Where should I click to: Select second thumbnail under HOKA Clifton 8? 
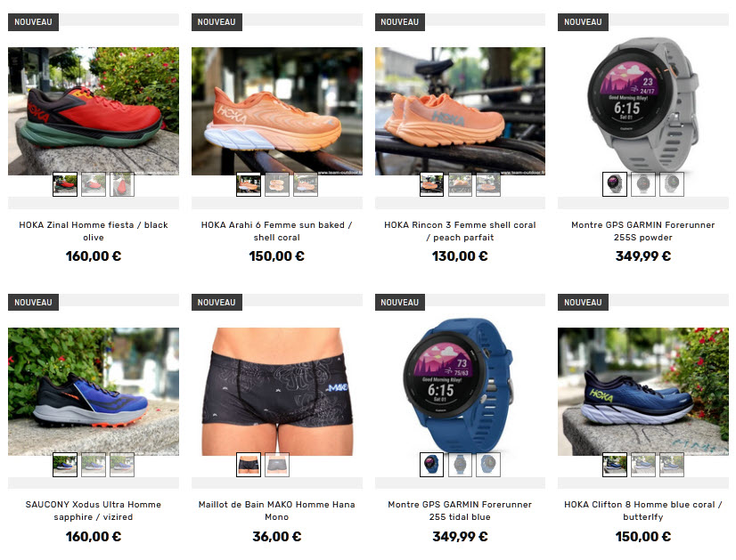[643, 465]
